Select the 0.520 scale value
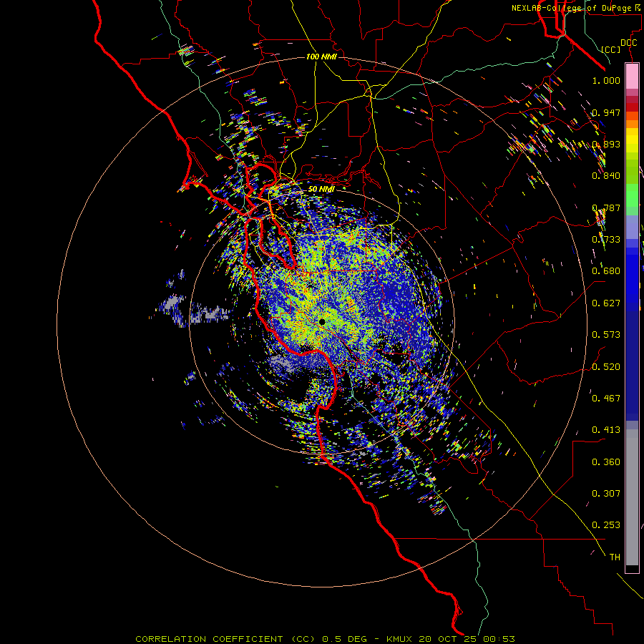This screenshot has width=644, height=644. [x=606, y=367]
